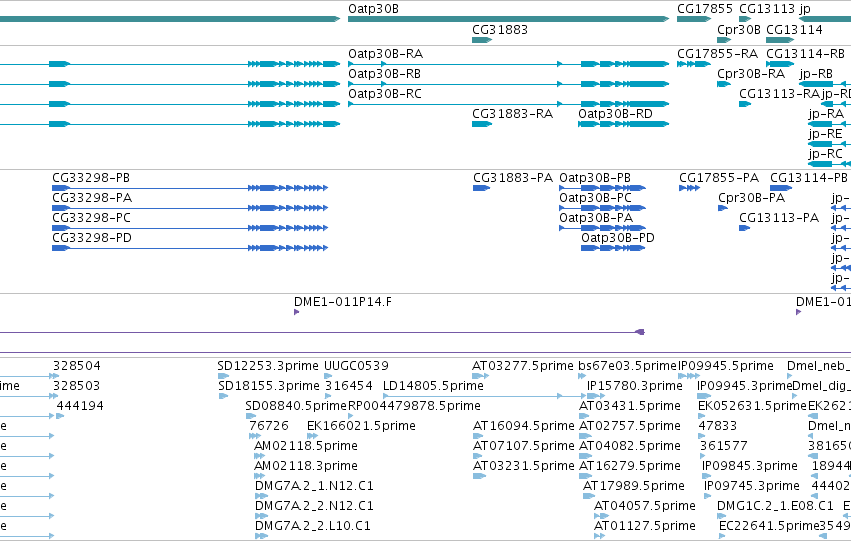Click the Oatp30B-PB CDS label

(x=595, y=178)
